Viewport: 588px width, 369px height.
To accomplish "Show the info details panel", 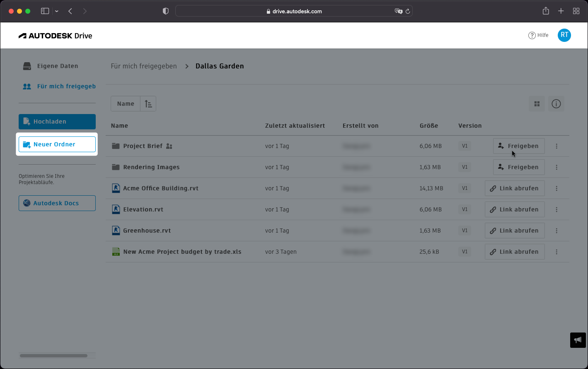I will click(x=556, y=104).
